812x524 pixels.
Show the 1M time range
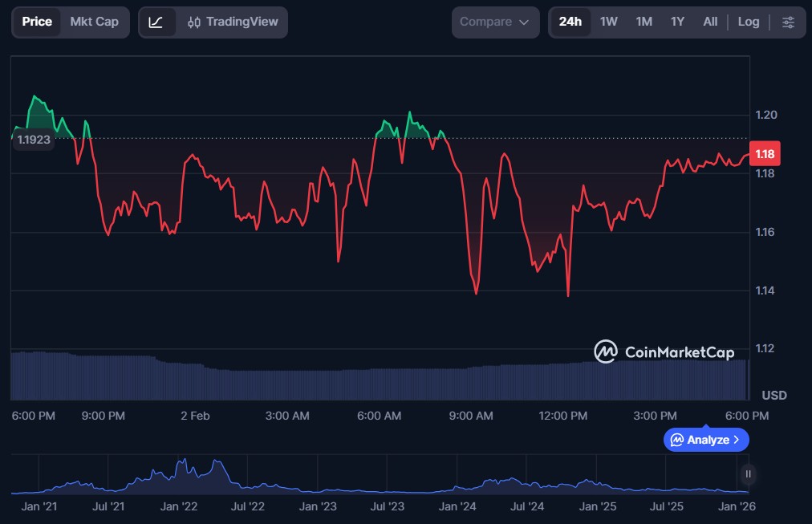(x=644, y=22)
